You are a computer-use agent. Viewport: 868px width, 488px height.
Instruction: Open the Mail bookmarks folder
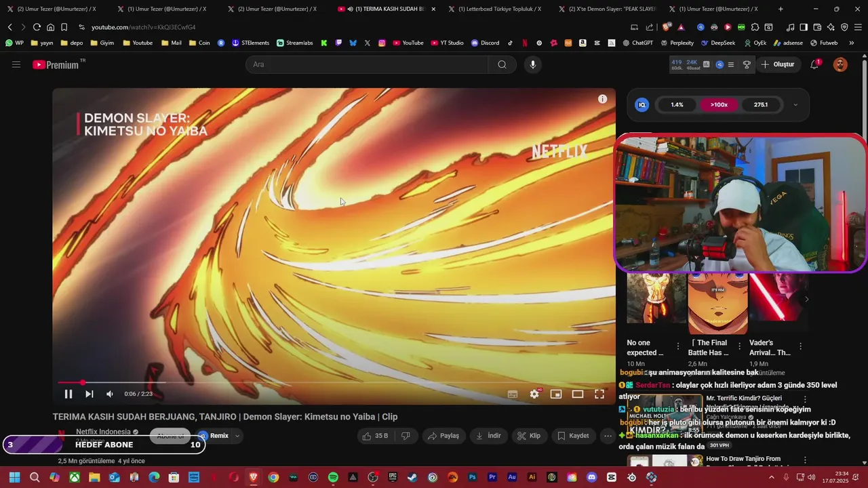(172, 43)
